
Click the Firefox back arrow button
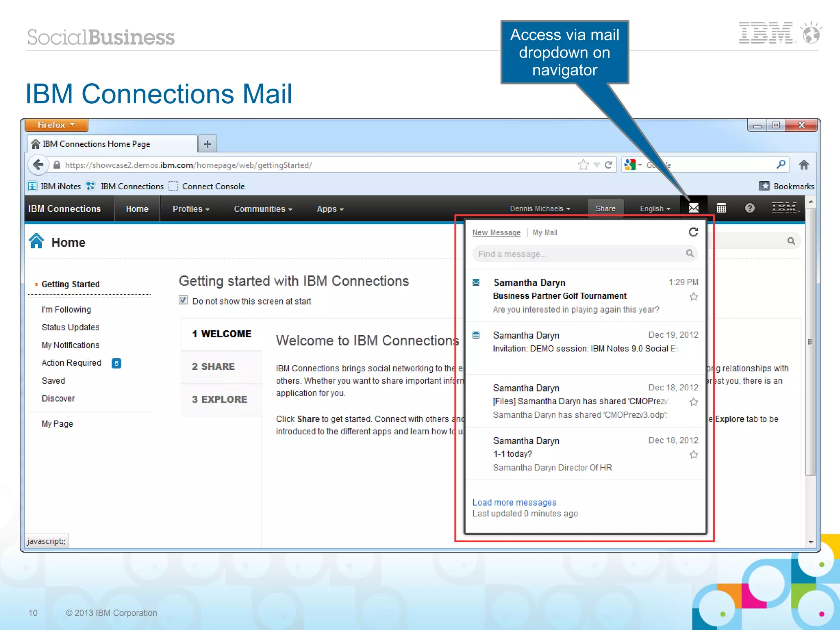tap(38, 165)
